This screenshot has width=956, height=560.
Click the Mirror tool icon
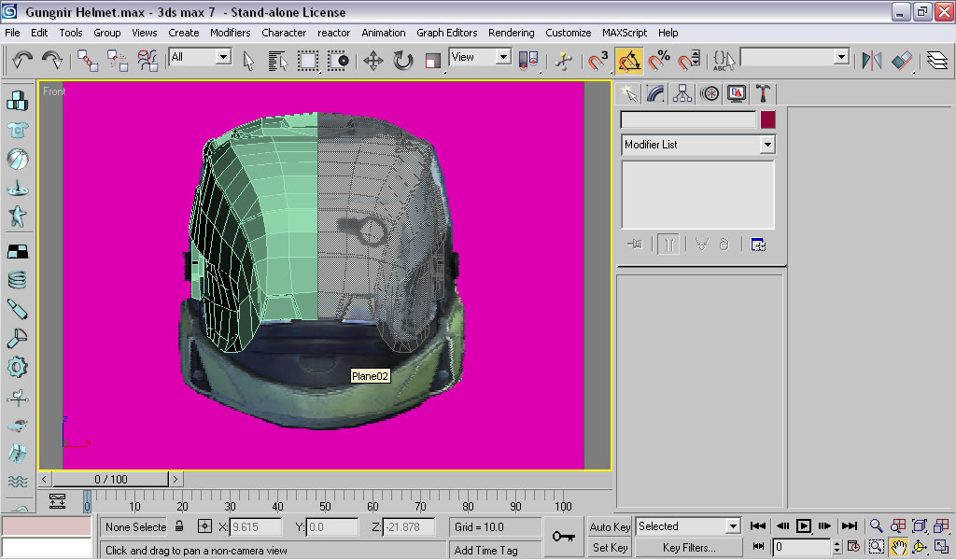click(x=871, y=62)
